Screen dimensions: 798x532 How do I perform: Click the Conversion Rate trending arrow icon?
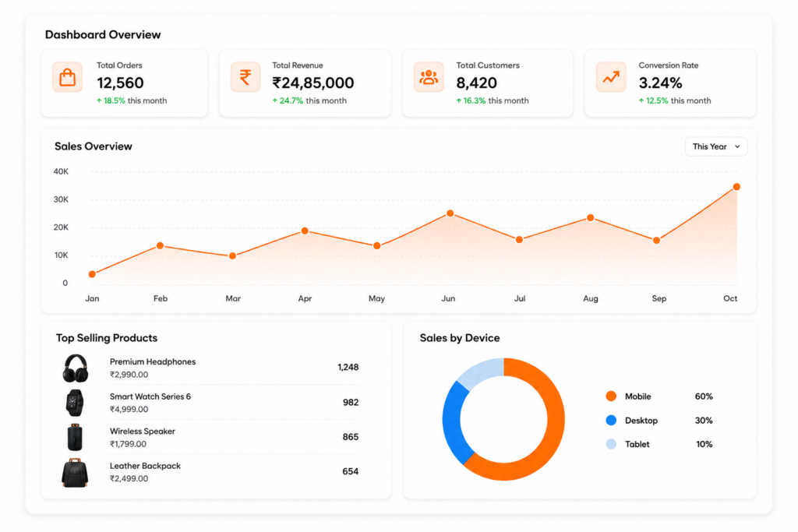[611, 77]
